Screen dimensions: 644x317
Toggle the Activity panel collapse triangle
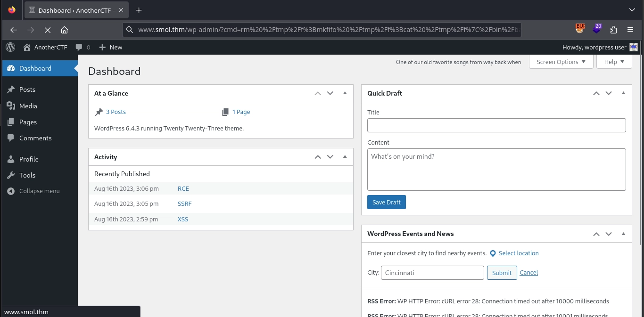point(345,157)
